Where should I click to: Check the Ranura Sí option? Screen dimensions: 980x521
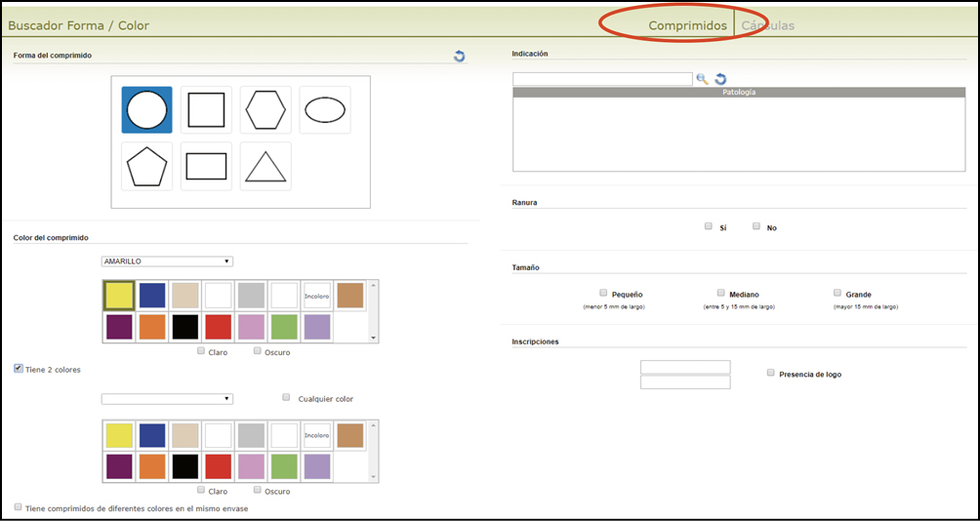click(x=709, y=226)
